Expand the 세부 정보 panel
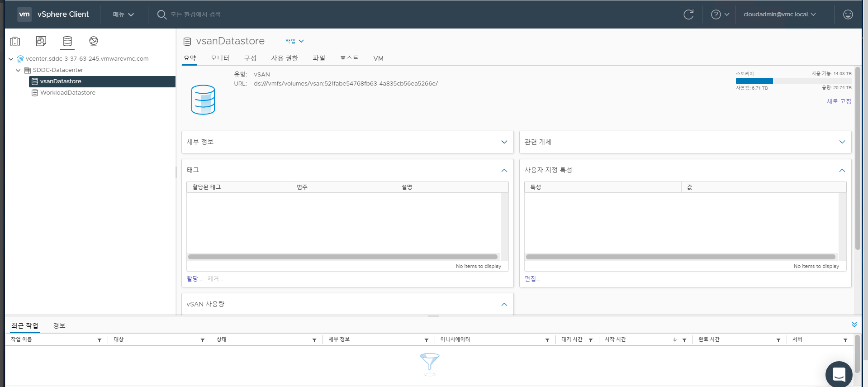This screenshot has height=387, width=868. coord(504,142)
